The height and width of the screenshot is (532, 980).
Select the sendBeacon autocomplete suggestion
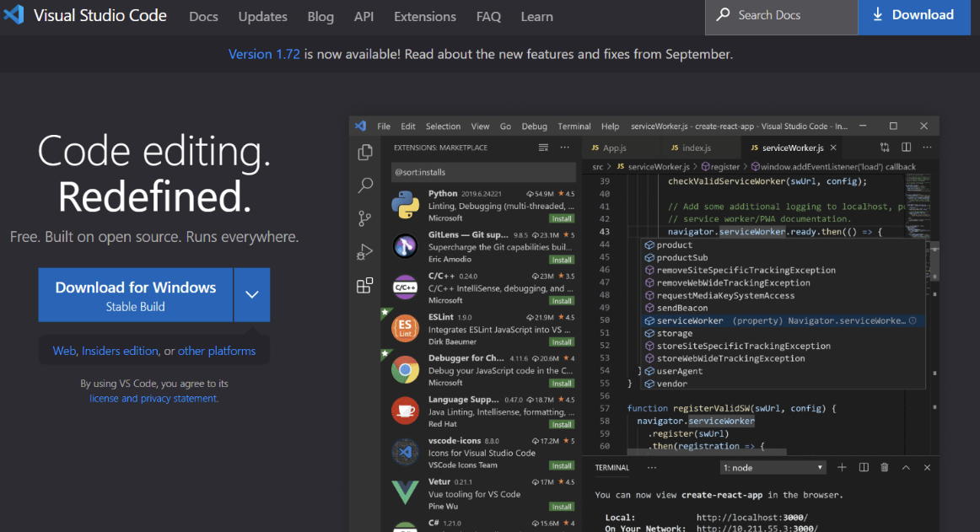click(783, 309)
